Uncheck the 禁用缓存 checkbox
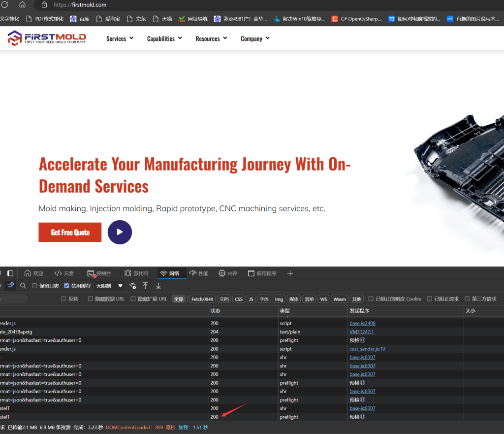 coord(67,286)
